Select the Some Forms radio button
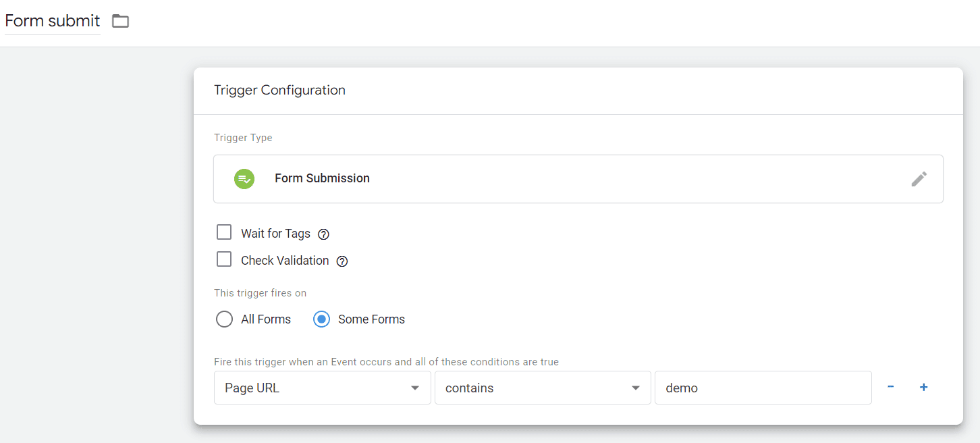980x443 pixels. pyautogui.click(x=321, y=319)
